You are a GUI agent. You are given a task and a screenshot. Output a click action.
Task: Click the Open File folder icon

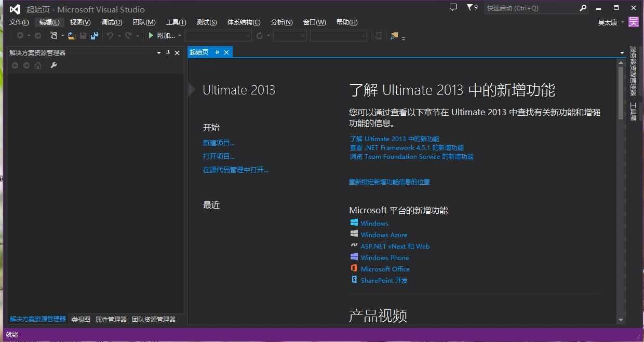pyautogui.click(x=72, y=36)
